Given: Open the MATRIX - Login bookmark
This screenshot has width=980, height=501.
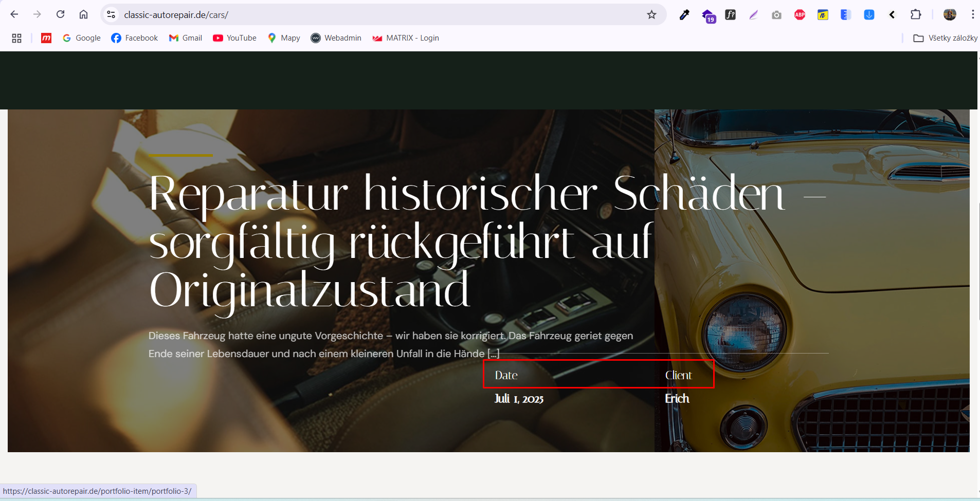Looking at the screenshot, I should 406,38.
